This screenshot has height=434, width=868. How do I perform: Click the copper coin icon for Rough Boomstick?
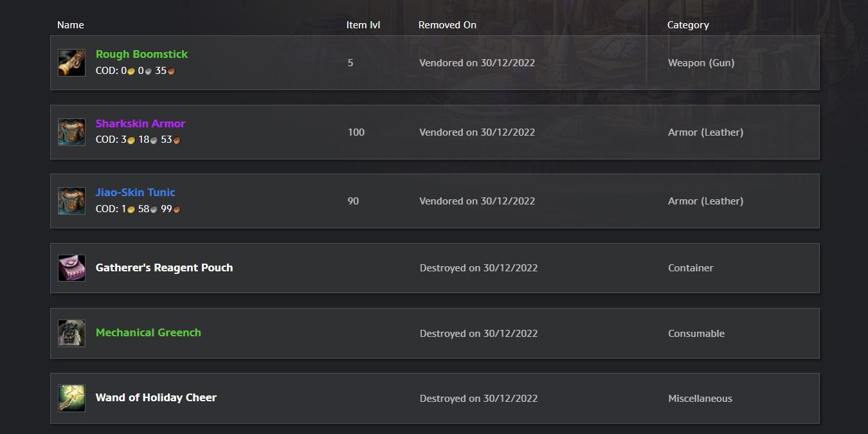[x=172, y=71]
